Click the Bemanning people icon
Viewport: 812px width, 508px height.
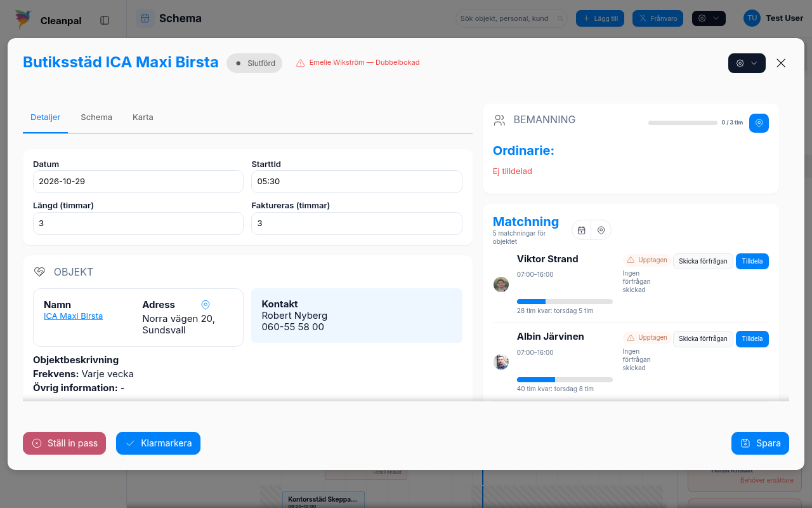(500, 120)
